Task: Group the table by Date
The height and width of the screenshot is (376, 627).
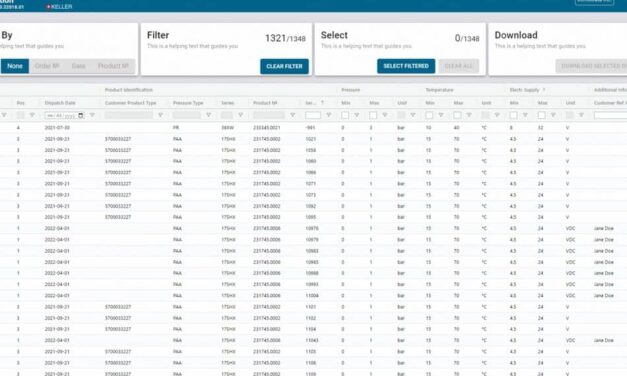Action: coord(78,66)
